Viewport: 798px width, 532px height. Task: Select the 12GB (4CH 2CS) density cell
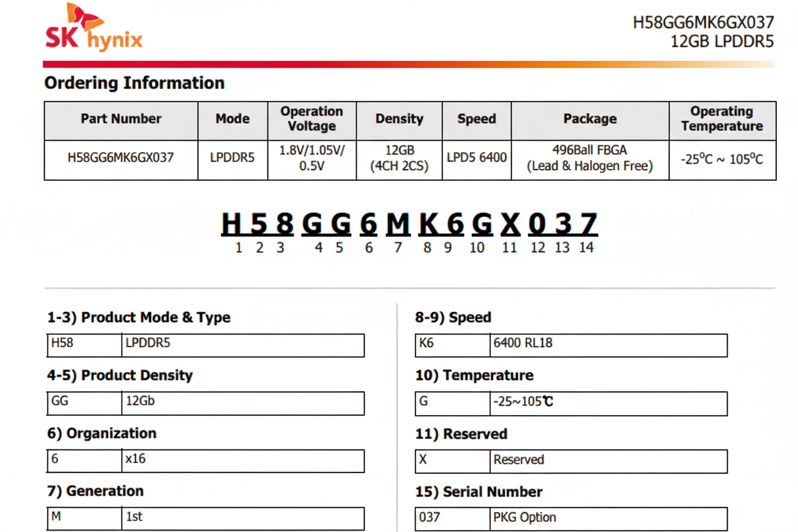[399, 158]
